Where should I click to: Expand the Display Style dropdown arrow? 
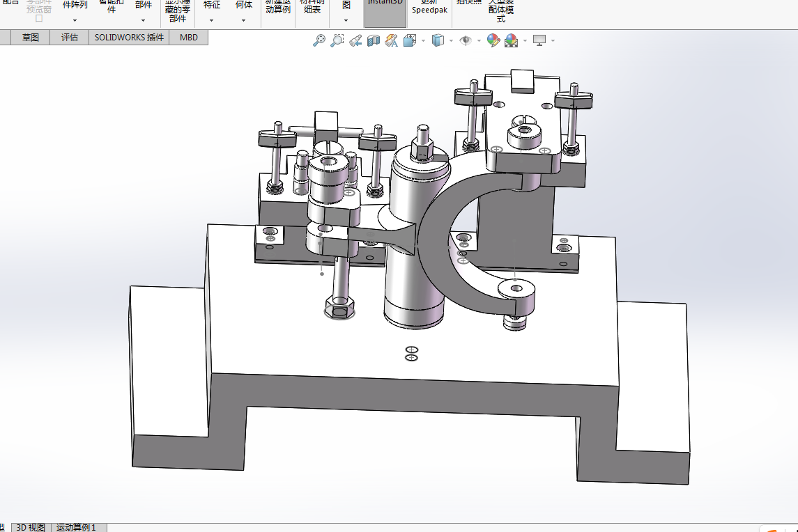pyautogui.click(x=452, y=40)
